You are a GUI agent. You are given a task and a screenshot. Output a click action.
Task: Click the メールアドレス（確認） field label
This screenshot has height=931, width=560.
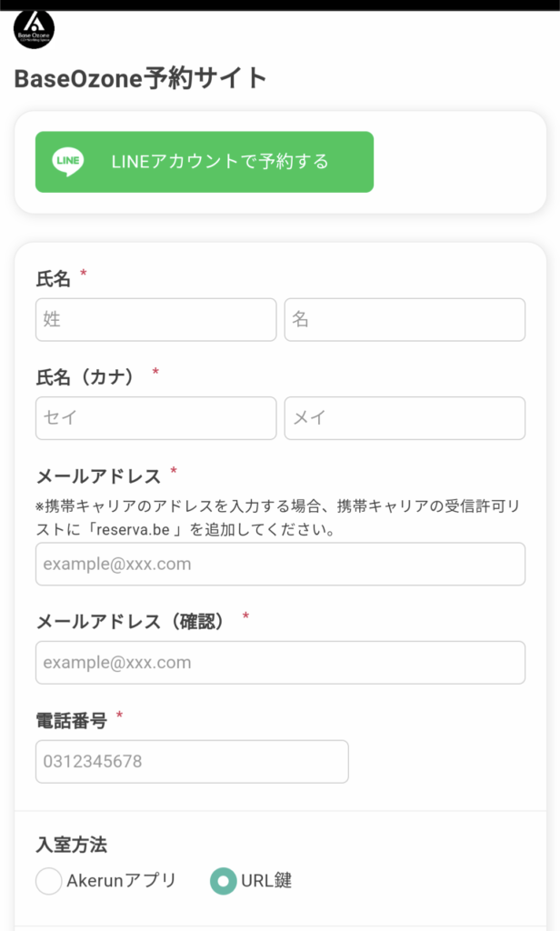pos(135,622)
